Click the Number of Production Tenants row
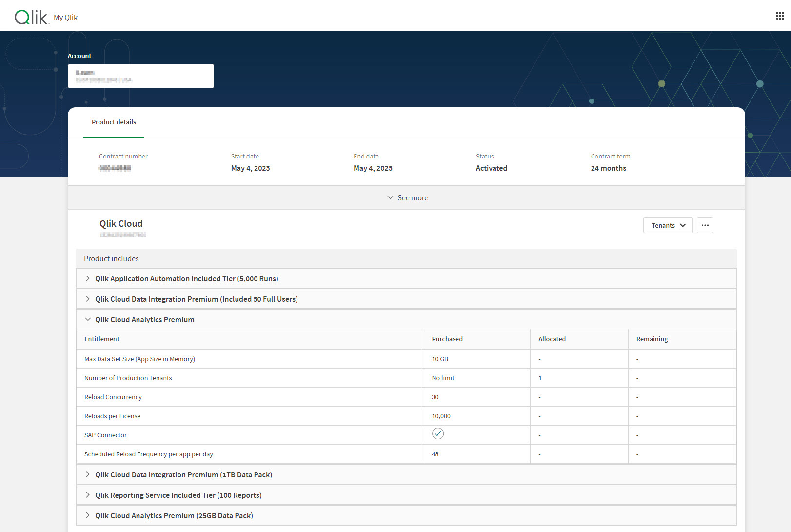The image size is (791, 532). click(128, 378)
